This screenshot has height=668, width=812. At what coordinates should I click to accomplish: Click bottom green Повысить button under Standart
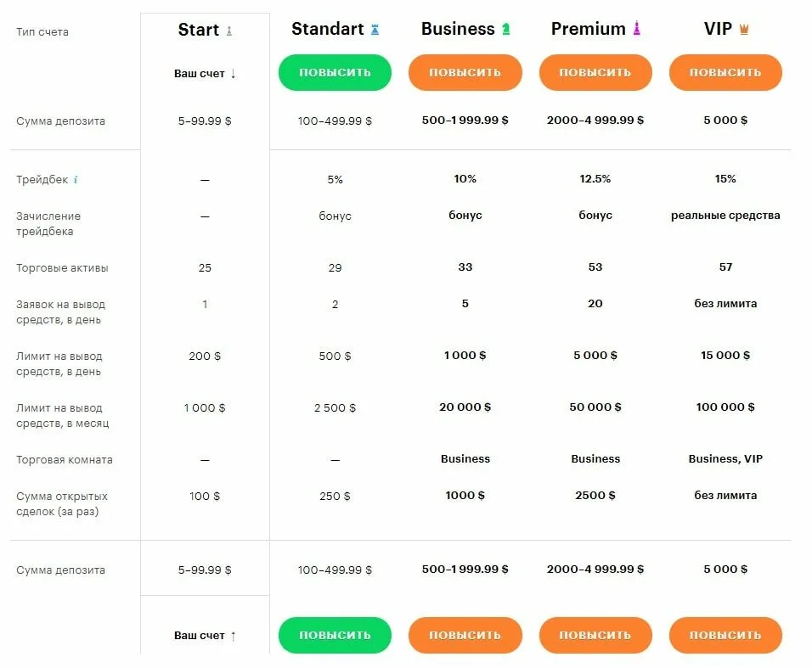(335, 636)
